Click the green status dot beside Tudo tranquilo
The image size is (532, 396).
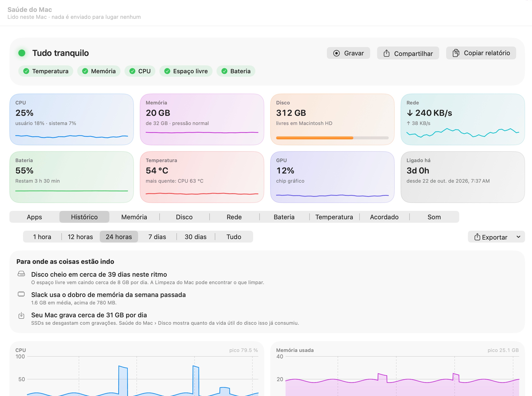(x=22, y=53)
